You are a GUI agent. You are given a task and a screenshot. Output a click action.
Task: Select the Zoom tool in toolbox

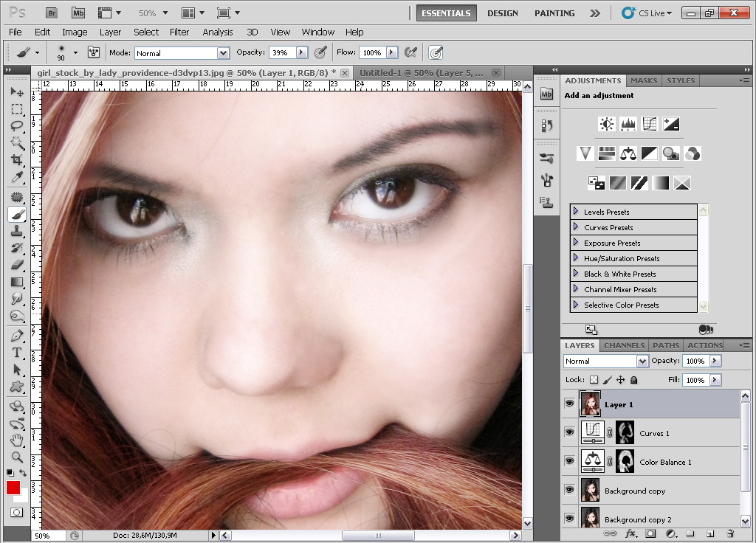[17, 457]
